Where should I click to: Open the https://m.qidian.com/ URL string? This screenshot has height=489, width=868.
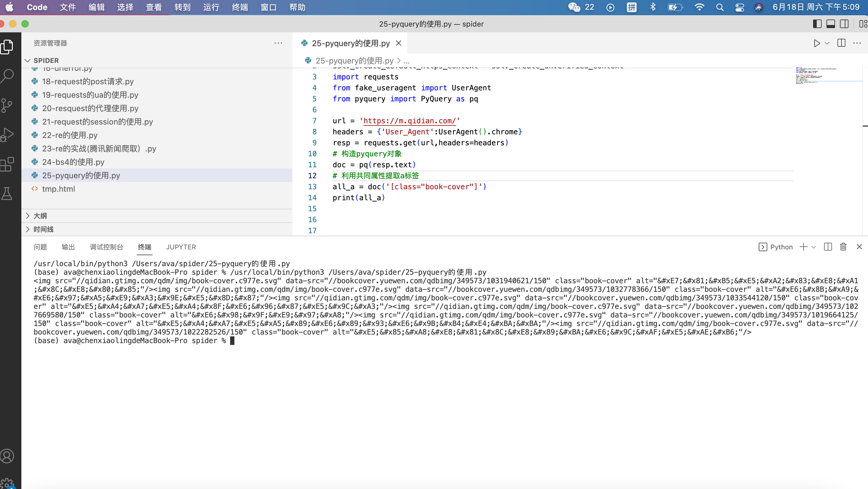409,121
